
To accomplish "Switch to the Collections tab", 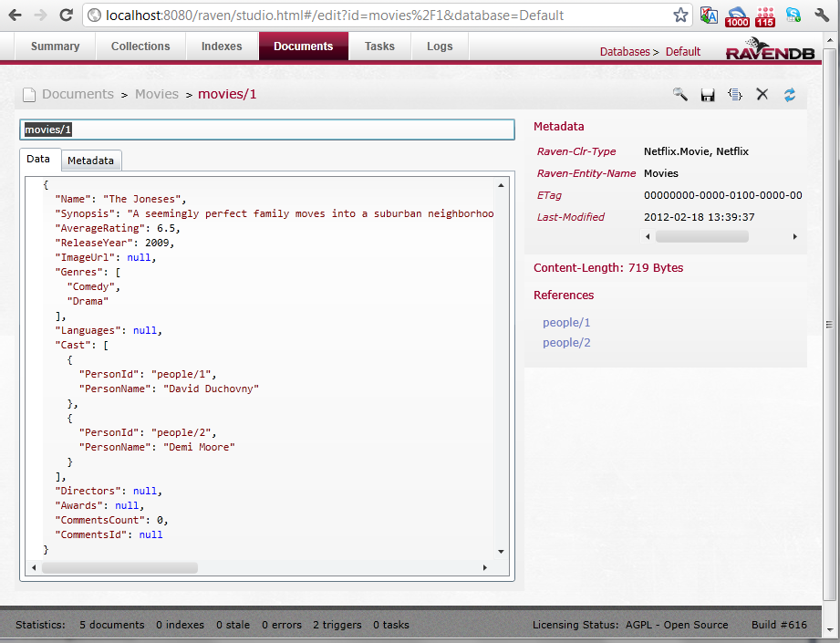I will tap(140, 47).
